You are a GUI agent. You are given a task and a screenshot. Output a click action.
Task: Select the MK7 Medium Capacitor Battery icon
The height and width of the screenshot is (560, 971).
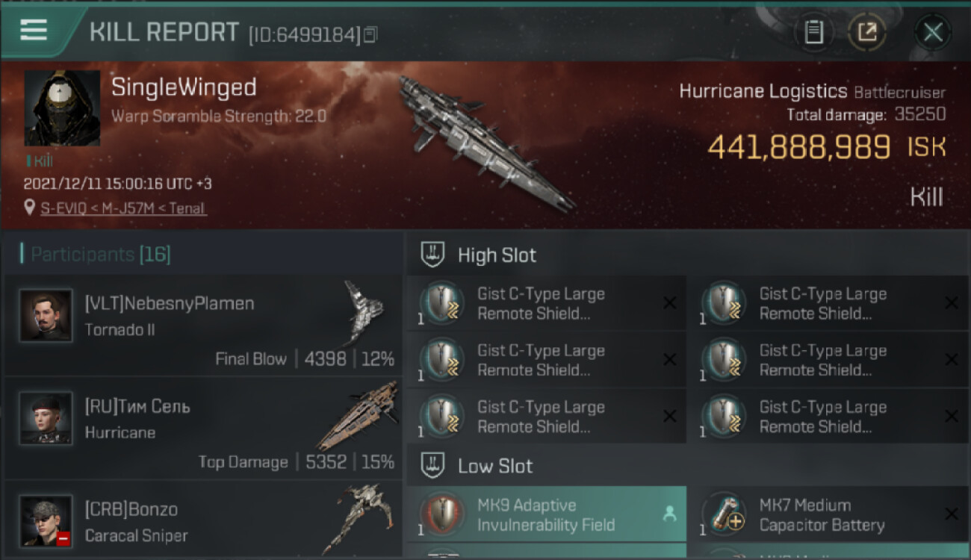[x=725, y=514]
